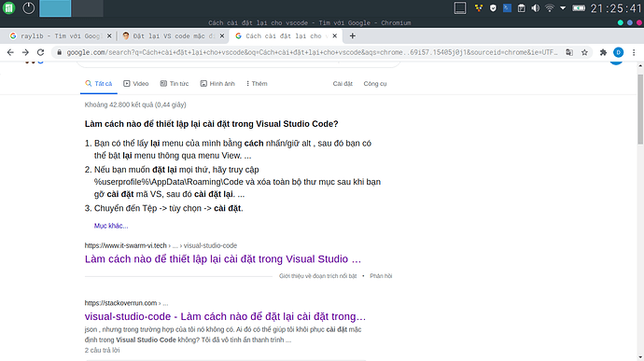644x361 pixels.
Task: Click the Mục khác link
Action: tap(111, 226)
